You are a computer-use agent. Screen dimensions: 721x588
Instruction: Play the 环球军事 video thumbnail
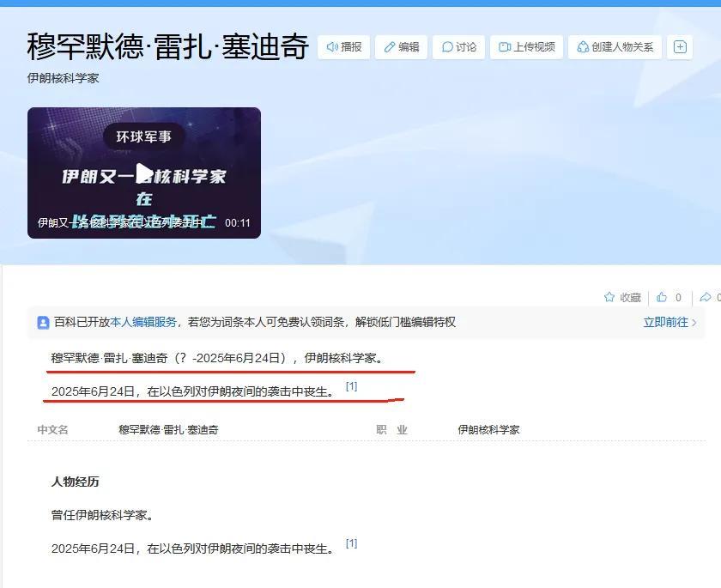tap(144, 173)
